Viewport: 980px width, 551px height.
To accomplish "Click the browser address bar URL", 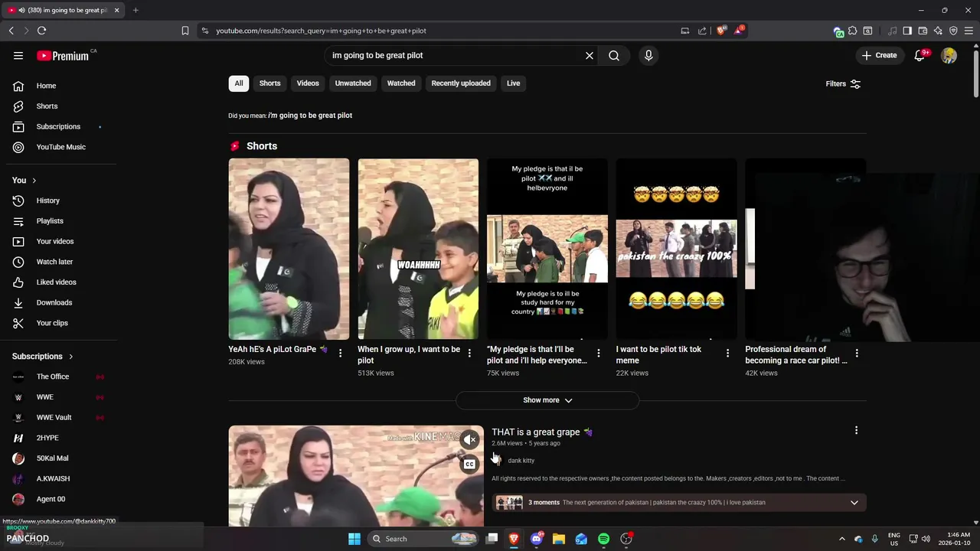I will pos(321,31).
